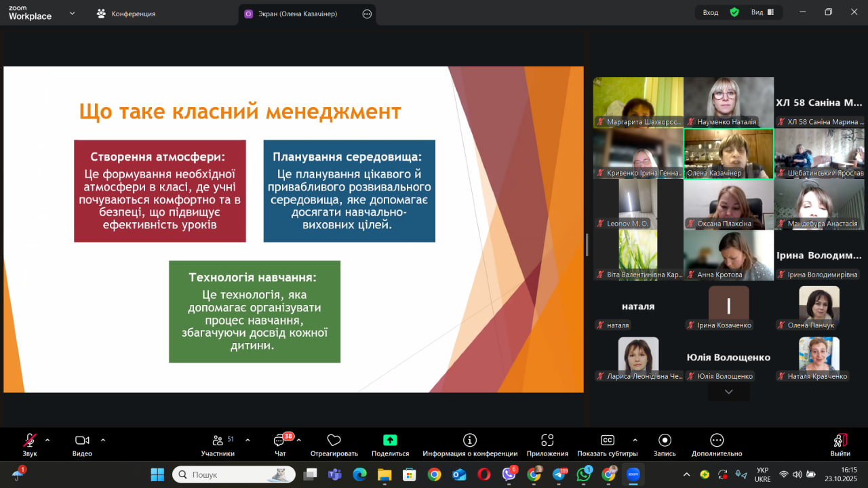Start recording with Запись button
The width and height of the screenshot is (868, 488).
(665, 445)
